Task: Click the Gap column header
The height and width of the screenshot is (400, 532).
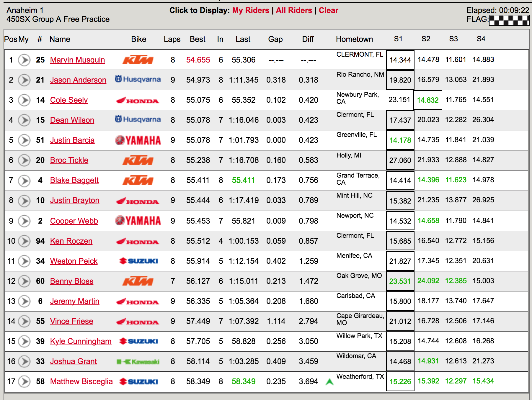Action: pos(275,39)
